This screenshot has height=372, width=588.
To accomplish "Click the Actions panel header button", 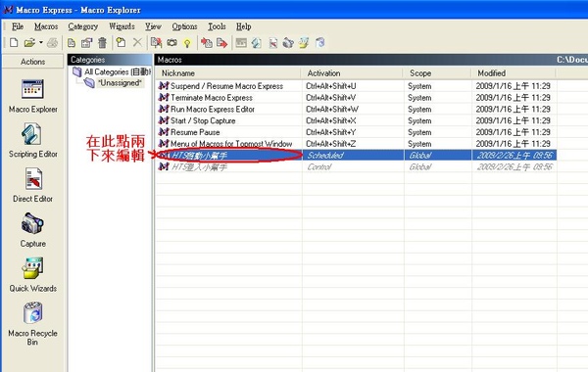I will point(33,62).
